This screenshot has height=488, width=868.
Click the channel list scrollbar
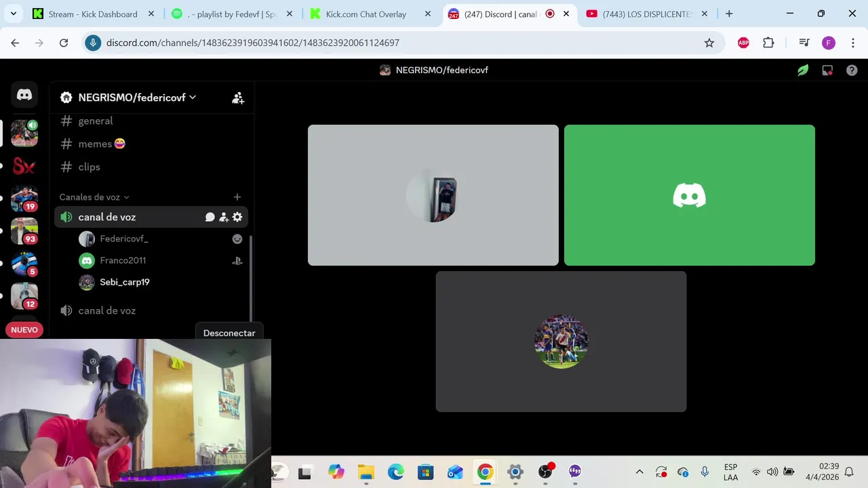(x=251, y=278)
